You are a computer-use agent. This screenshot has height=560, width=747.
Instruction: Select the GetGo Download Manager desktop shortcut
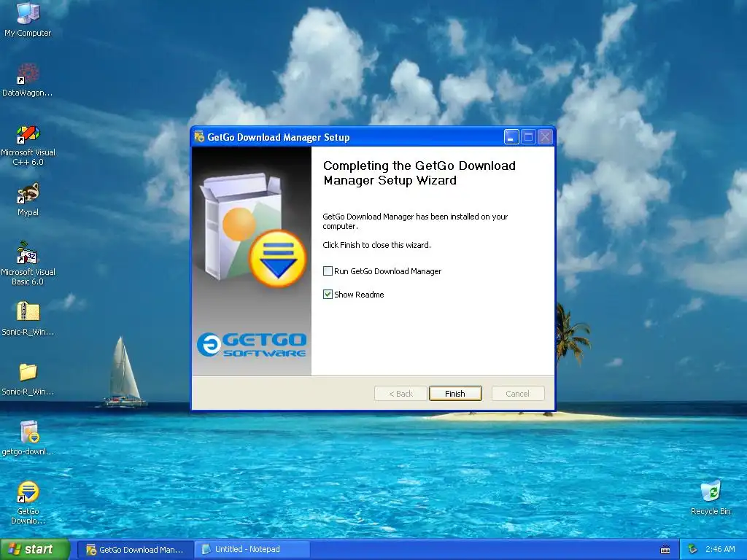28,502
